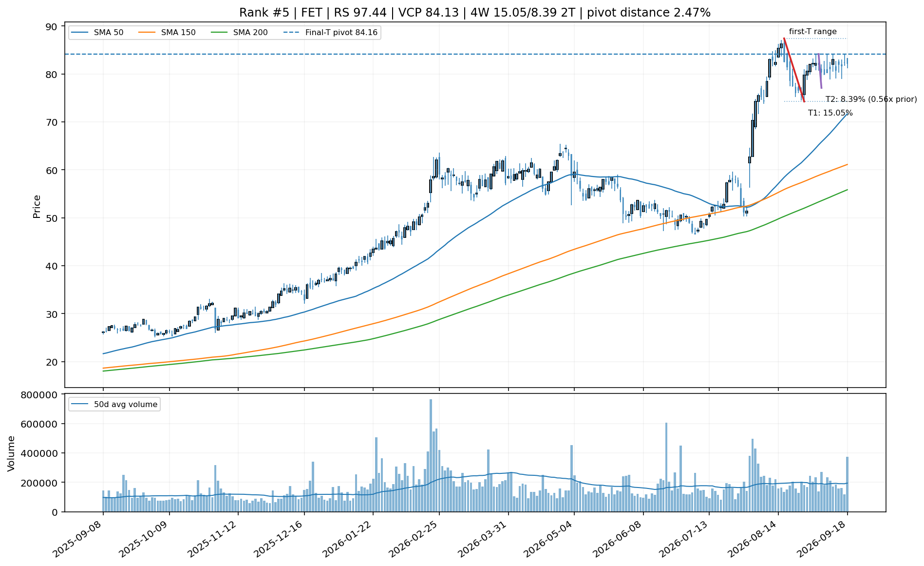Viewport: 924px width, 566px height.
Task: Click the price axis tick labeled 90
Action: (52, 26)
